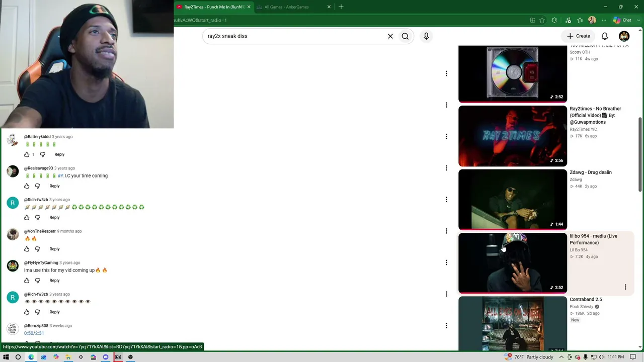Open File Explorer from the taskbar
This screenshot has height=362, width=644.
68,357
